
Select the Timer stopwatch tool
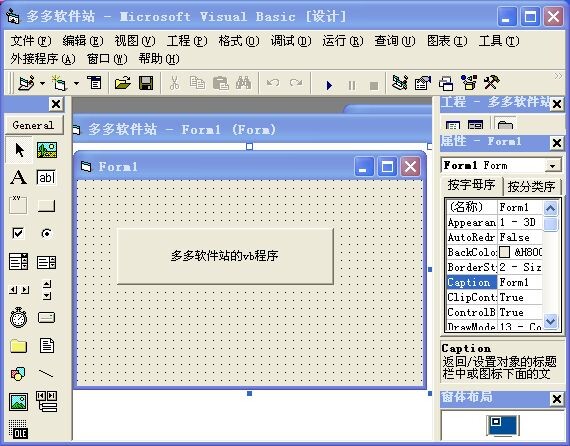pos(18,317)
